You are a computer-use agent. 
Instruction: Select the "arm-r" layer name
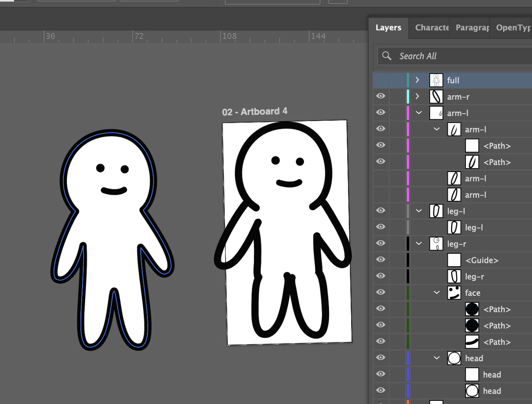[458, 97]
